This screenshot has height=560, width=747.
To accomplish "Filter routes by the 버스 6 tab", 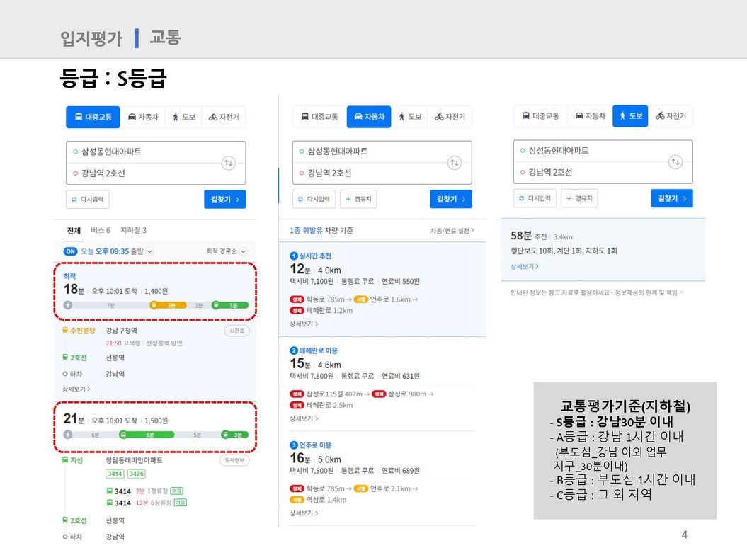I will click(101, 231).
